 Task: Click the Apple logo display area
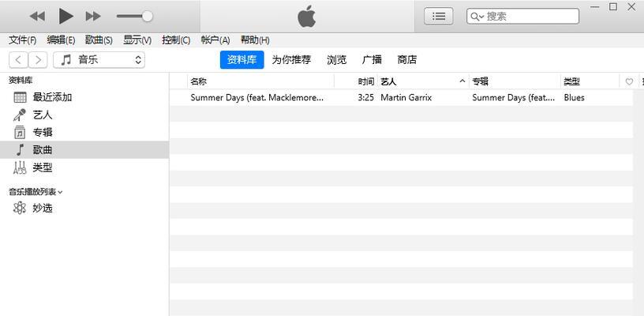307,17
